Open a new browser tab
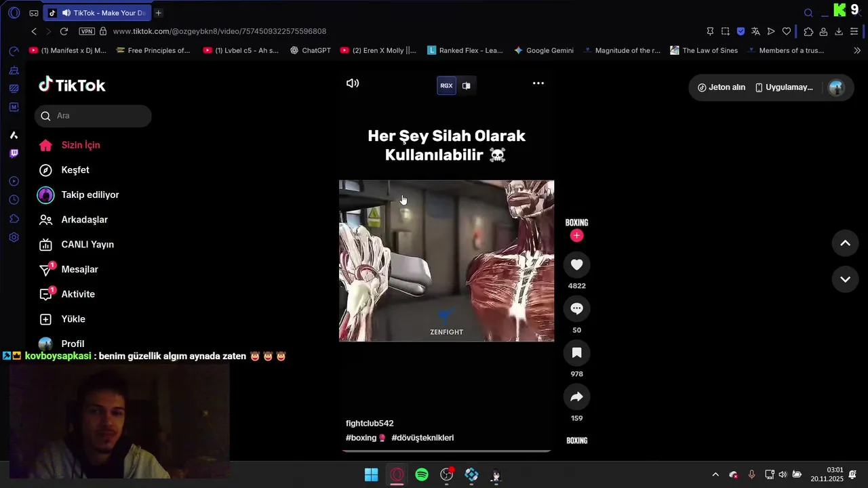This screenshot has height=488, width=868. (159, 13)
